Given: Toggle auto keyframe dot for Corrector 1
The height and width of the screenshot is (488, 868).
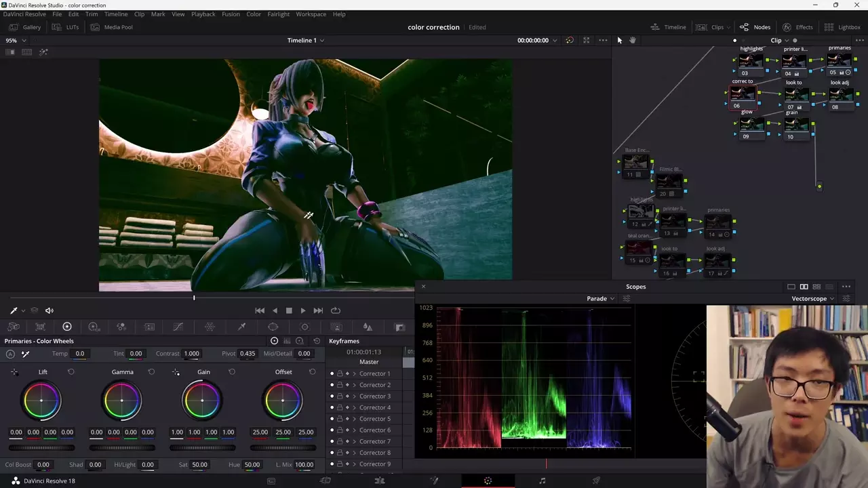Looking at the screenshot, I should pyautogui.click(x=332, y=373).
